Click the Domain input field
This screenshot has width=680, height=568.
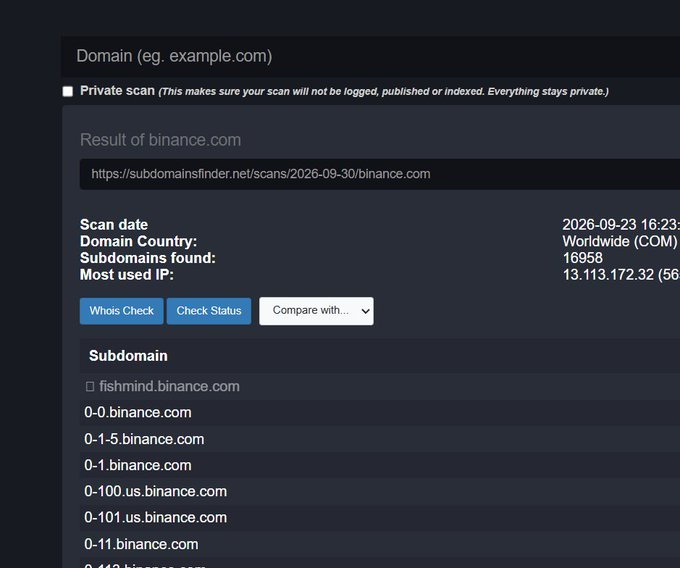click(371, 56)
